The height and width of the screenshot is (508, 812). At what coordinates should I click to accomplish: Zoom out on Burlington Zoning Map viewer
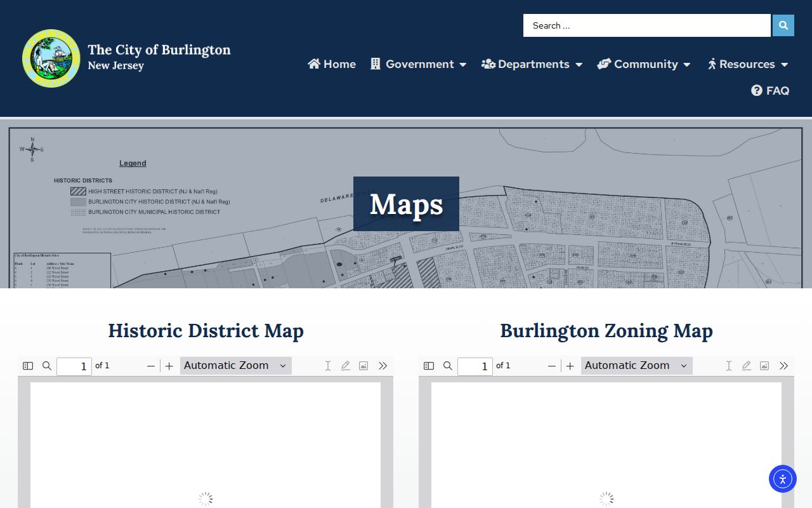552,366
